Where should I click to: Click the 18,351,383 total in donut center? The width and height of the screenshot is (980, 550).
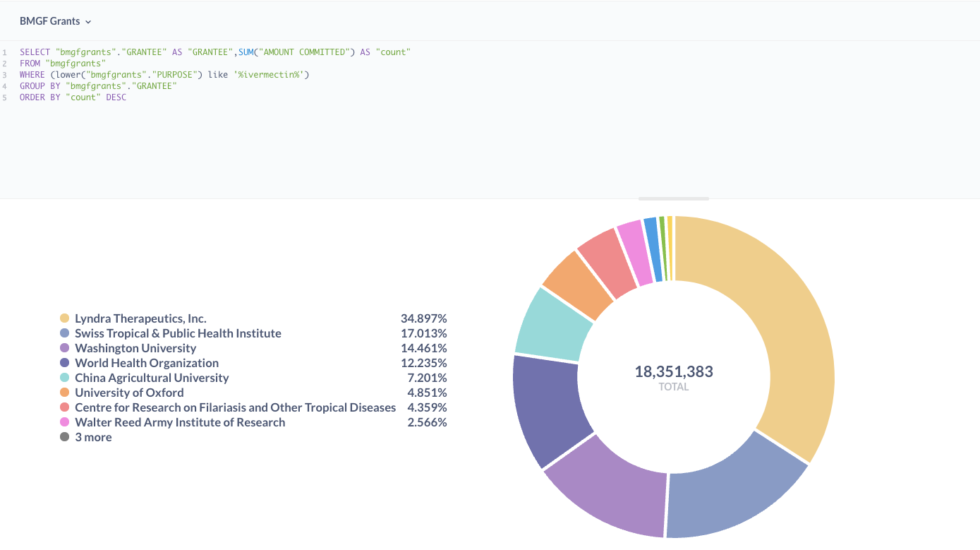(x=674, y=371)
